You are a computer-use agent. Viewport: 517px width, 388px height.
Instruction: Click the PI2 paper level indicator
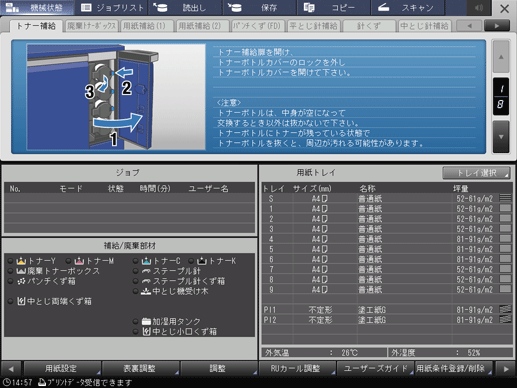pos(505,319)
